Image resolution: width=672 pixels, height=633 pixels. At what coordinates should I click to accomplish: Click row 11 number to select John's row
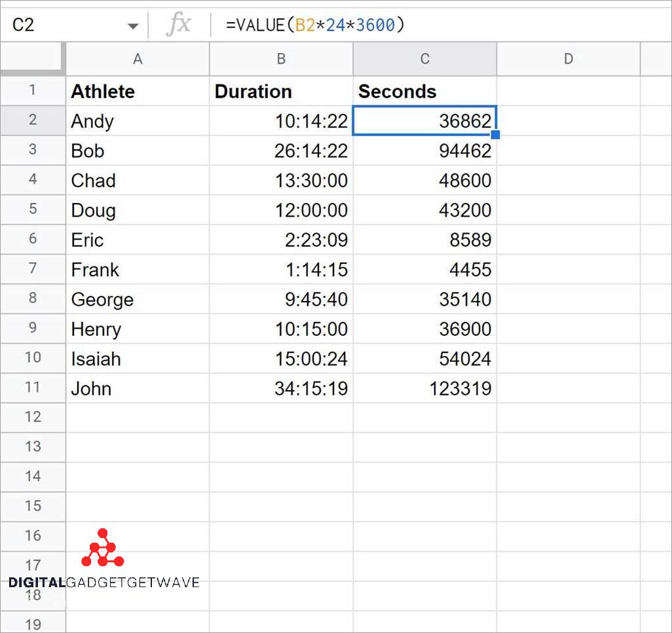coord(33,388)
